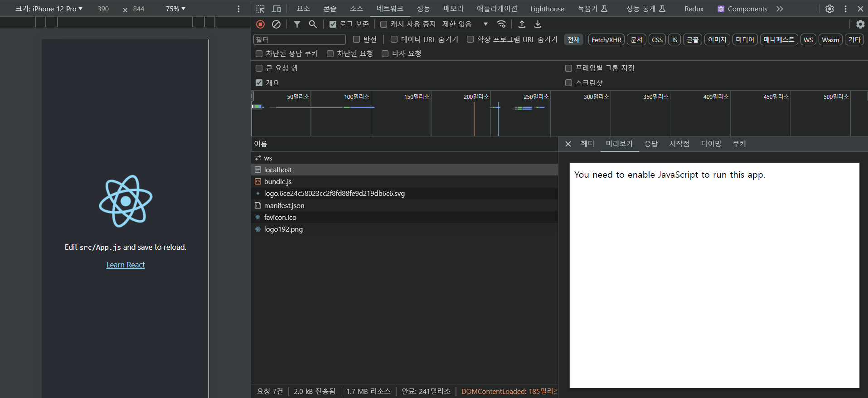The width and height of the screenshot is (868, 398).
Task: Open DevTools customize three-dot menu
Action: pyautogui.click(x=845, y=9)
